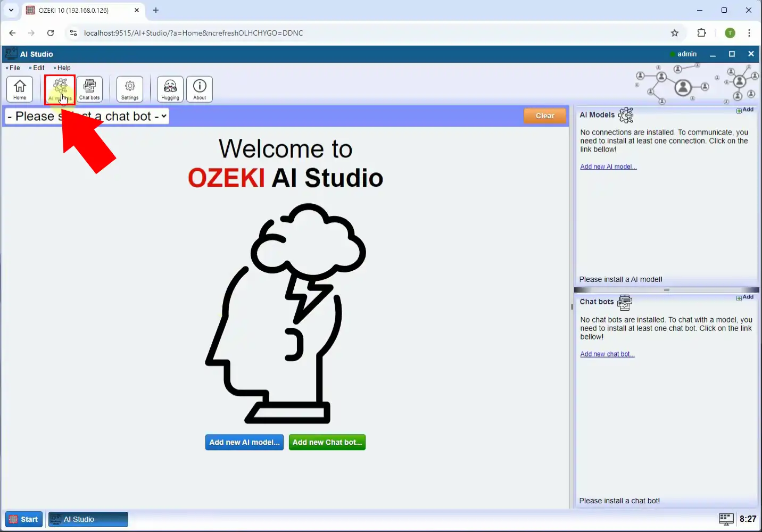This screenshot has width=762, height=532.
Task: Click the horizontal splitter between side panels
Action: (x=666, y=290)
